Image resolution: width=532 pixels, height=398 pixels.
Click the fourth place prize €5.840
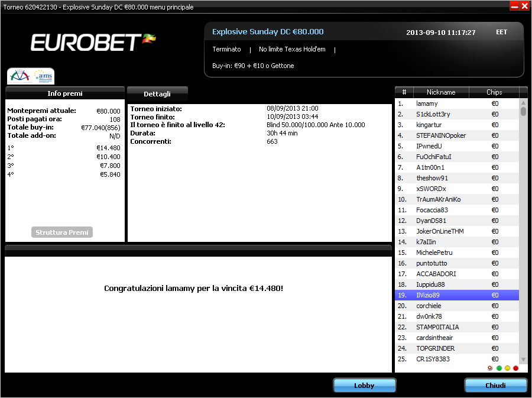pyautogui.click(x=110, y=174)
